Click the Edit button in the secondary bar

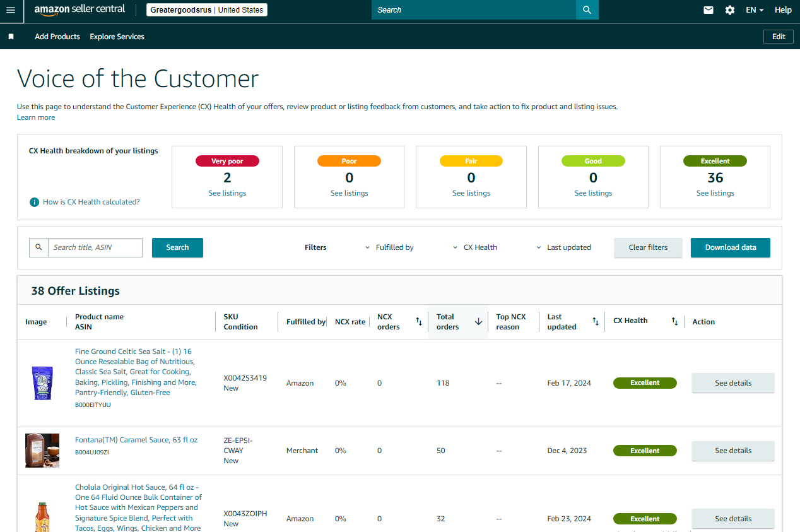779,37
